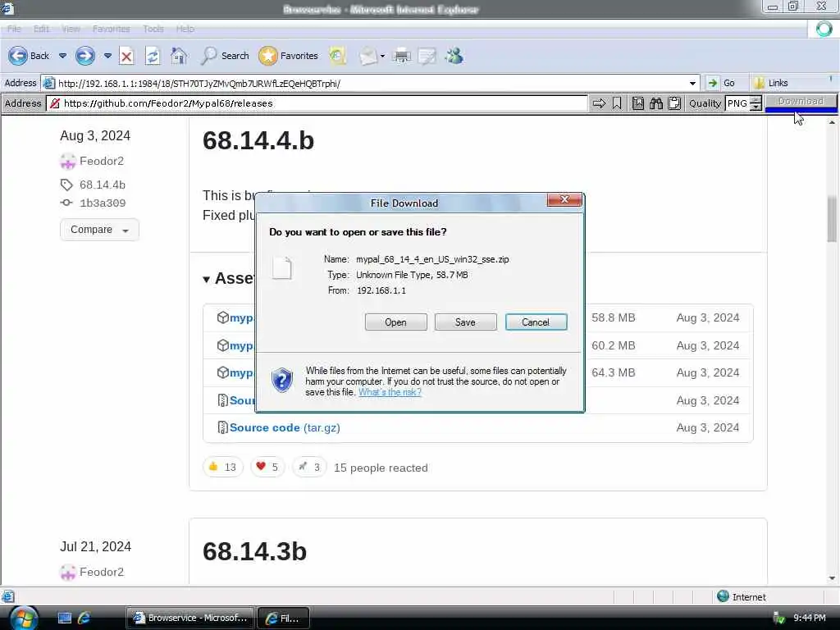Open the Compare dropdown button
Image resolution: width=840 pixels, height=630 pixels.
(99, 230)
